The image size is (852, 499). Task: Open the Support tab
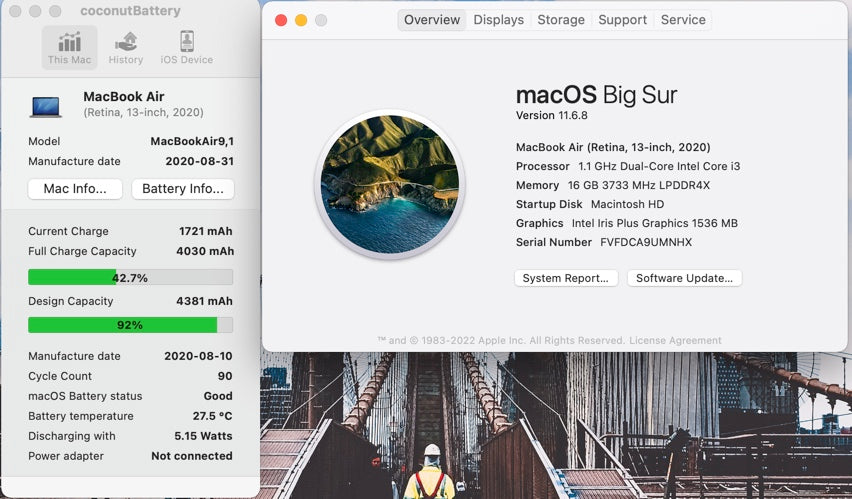tap(622, 20)
